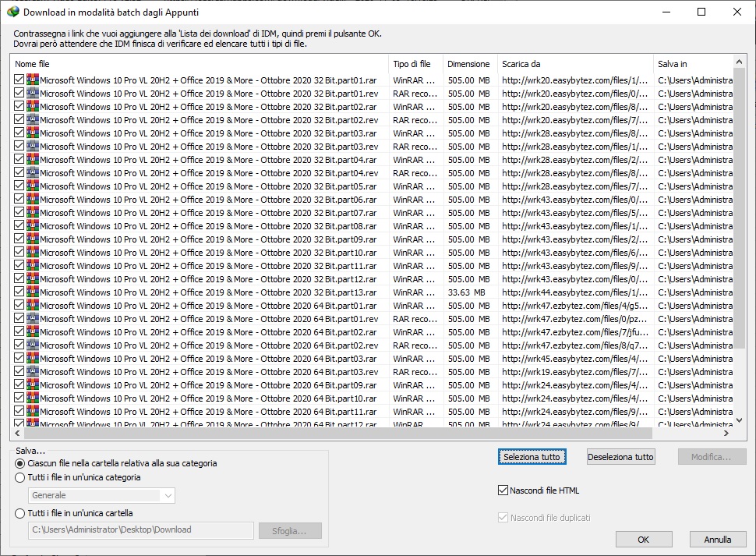Image resolution: width=756 pixels, height=556 pixels.
Task: Click WinRAR icon of 64 Bit.part01.rar
Action: tap(32, 305)
